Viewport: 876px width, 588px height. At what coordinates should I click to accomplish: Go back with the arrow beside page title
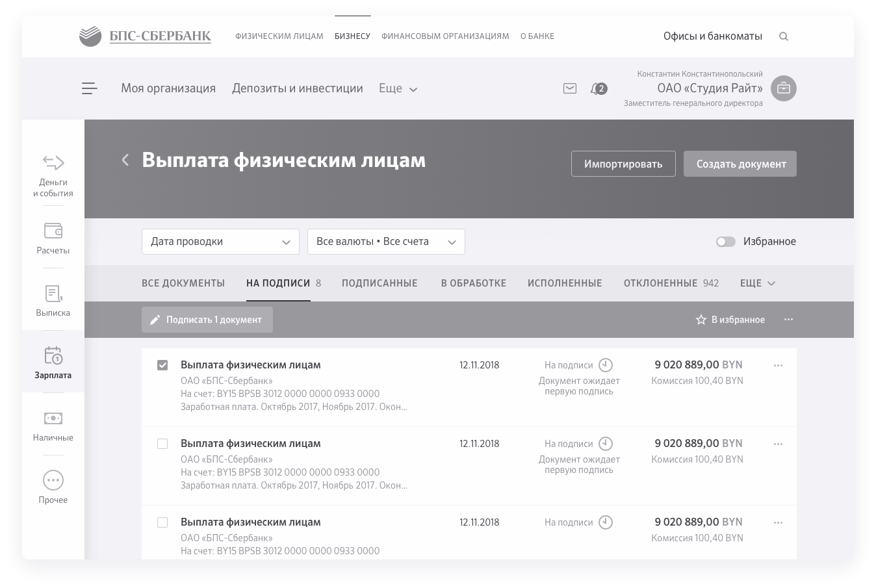coord(125,160)
